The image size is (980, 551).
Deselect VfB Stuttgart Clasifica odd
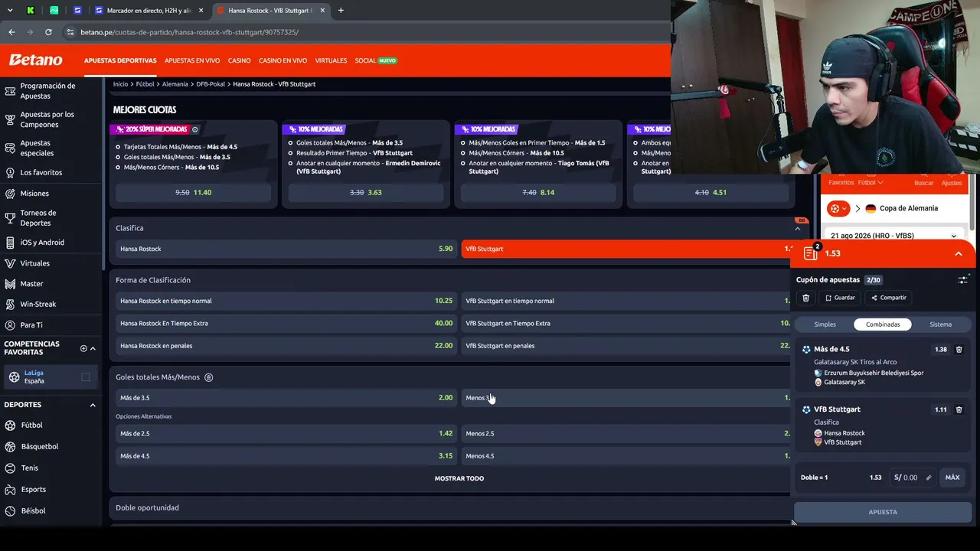pos(626,249)
